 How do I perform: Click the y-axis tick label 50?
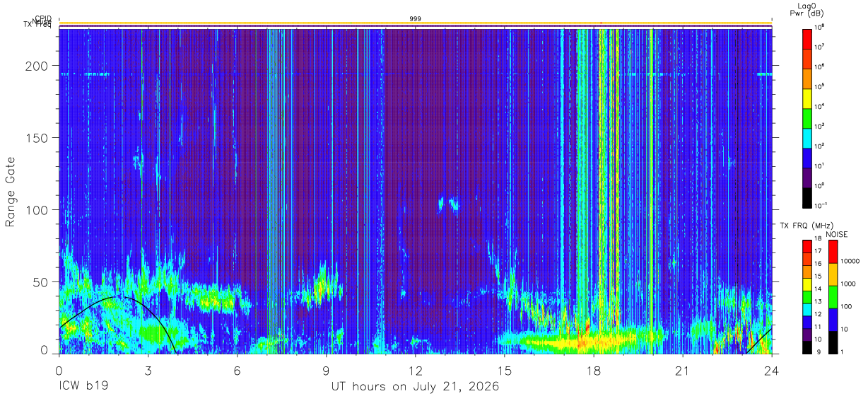(x=40, y=282)
